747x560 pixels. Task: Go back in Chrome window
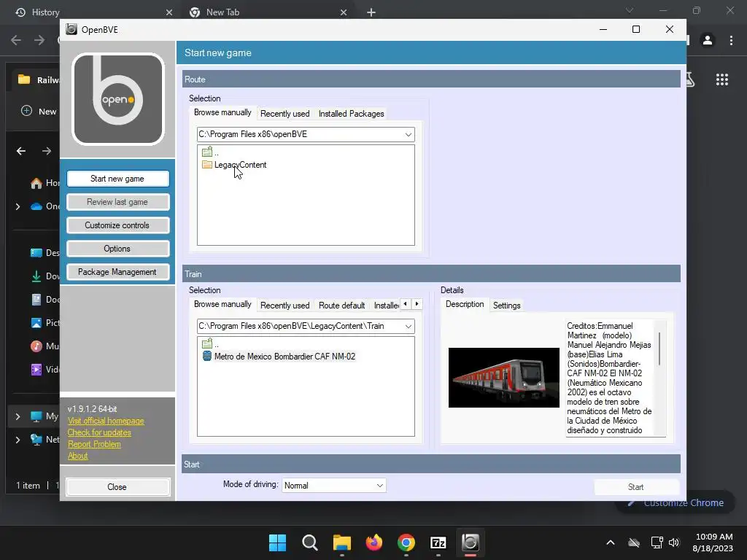(16, 41)
